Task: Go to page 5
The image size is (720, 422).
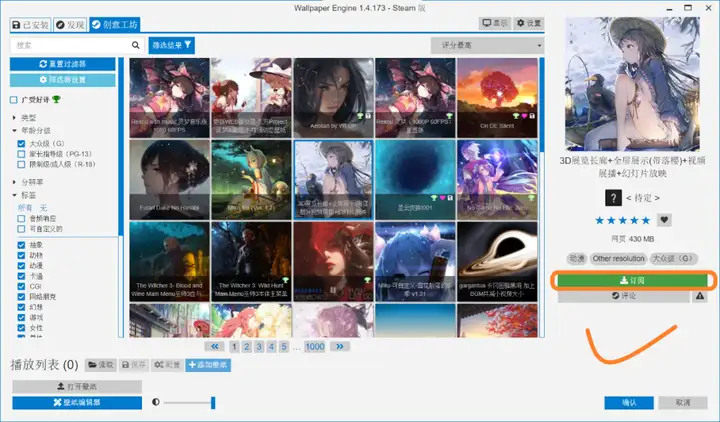Action: pos(284,347)
